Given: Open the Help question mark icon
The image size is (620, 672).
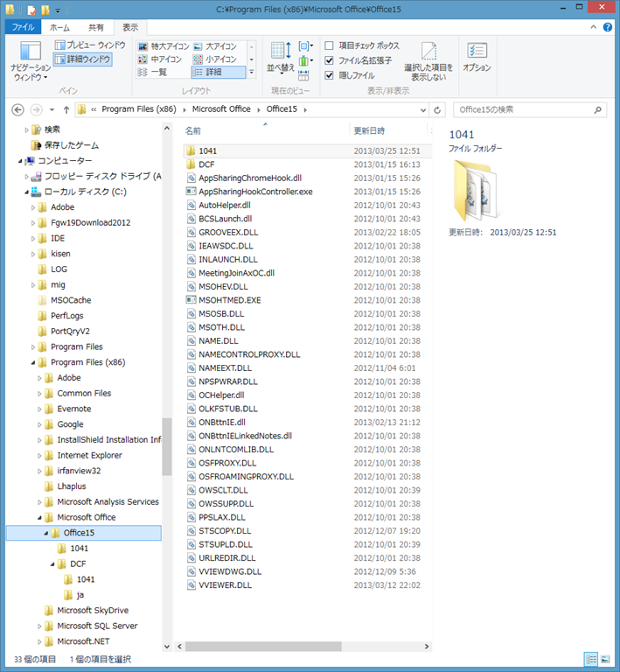Looking at the screenshot, I should [607, 27].
